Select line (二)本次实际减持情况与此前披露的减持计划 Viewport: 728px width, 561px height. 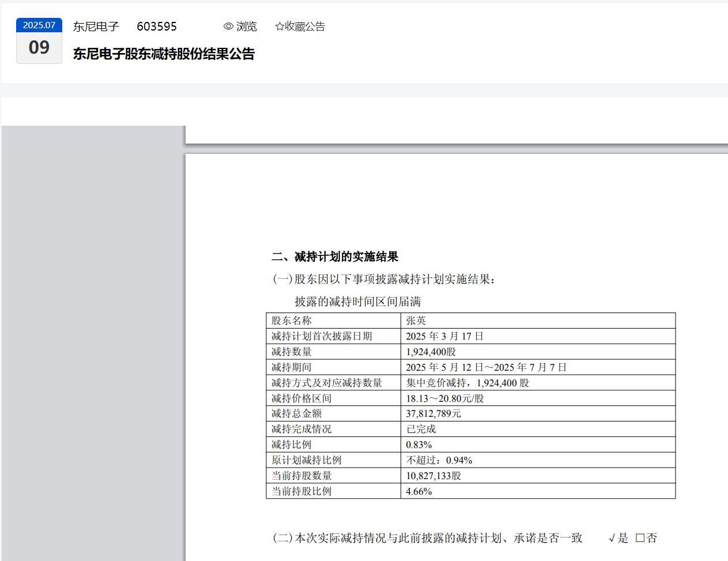(427, 538)
